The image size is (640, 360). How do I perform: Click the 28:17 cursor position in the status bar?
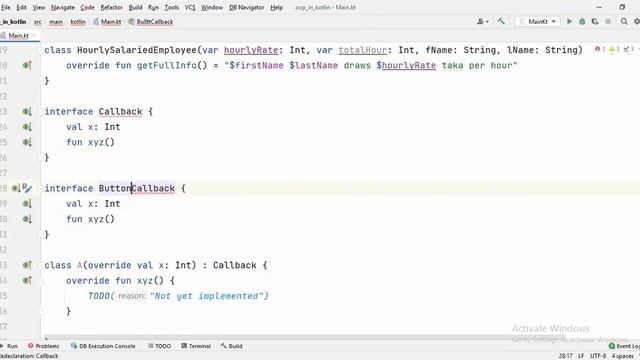coord(565,356)
